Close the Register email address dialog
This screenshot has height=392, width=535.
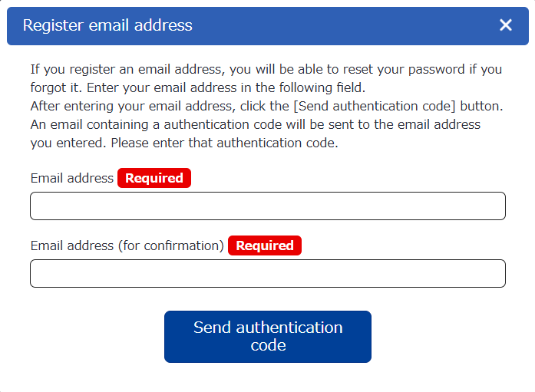506,25
